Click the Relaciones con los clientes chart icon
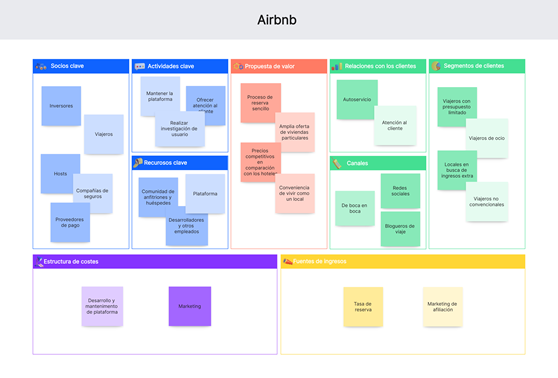 337,66
